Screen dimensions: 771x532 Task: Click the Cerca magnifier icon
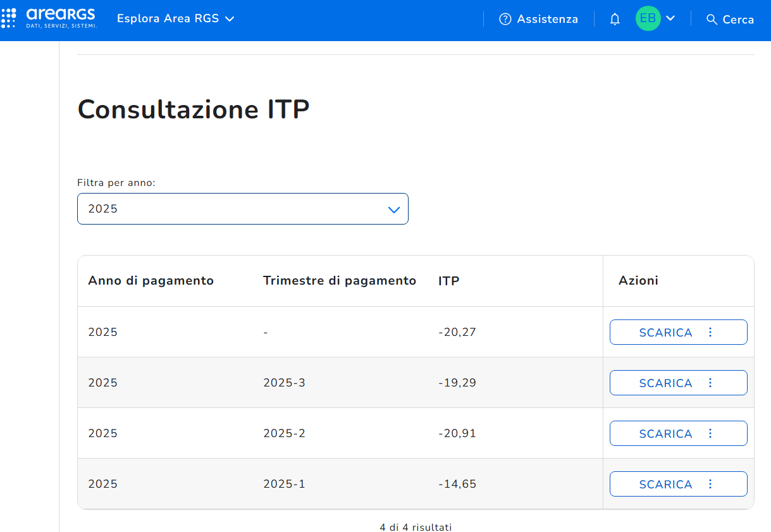tap(712, 20)
